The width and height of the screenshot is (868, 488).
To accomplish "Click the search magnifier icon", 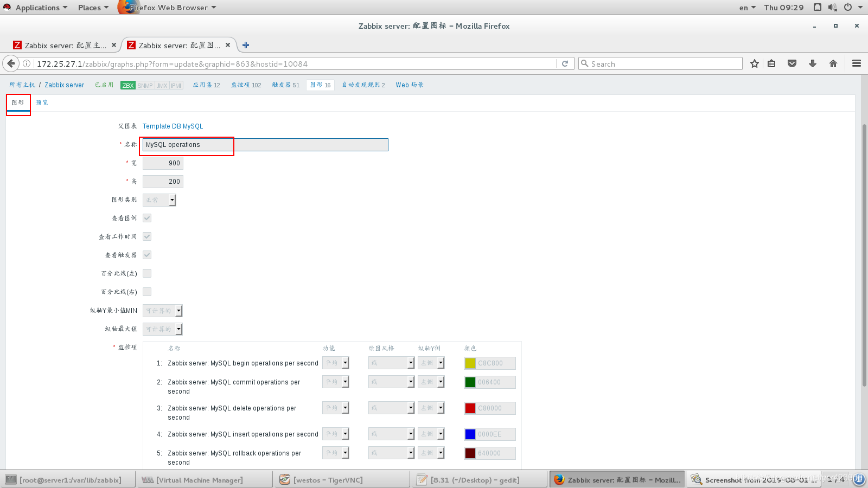I will pyautogui.click(x=585, y=63).
